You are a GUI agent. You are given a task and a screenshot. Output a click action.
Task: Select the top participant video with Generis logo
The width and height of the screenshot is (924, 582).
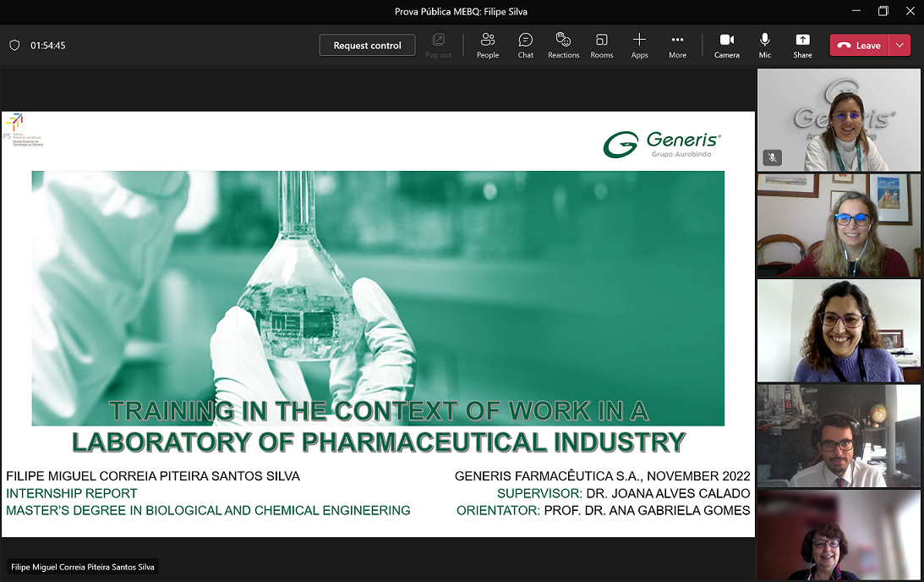coord(839,120)
